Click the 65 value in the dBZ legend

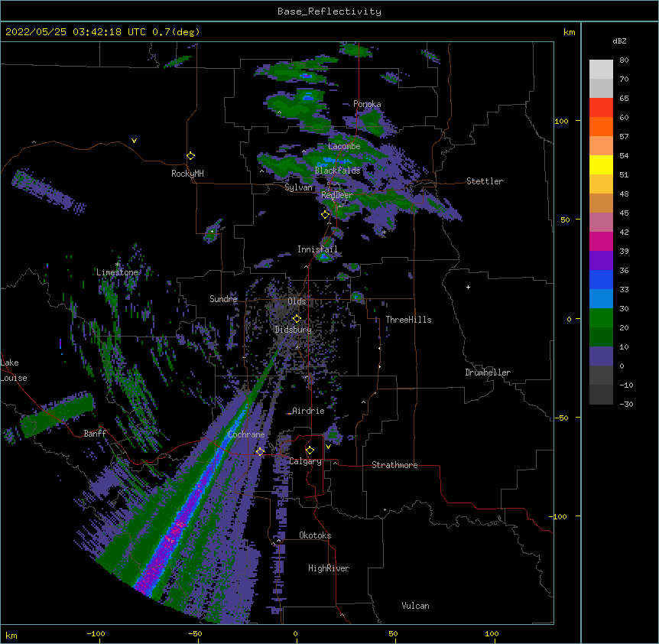(x=624, y=98)
